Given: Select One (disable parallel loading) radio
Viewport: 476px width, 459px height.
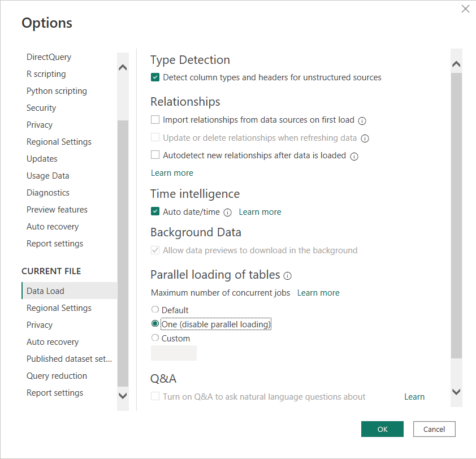Looking at the screenshot, I should click(155, 323).
